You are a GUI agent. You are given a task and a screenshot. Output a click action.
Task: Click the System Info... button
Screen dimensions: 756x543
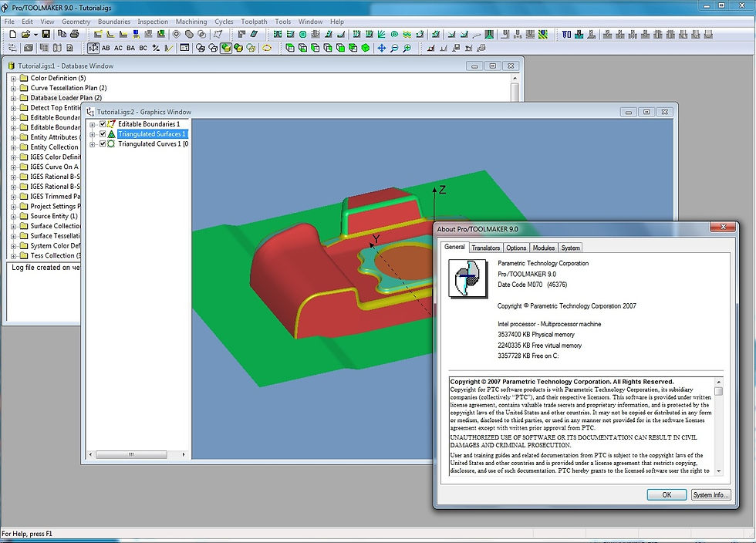(x=711, y=494)
